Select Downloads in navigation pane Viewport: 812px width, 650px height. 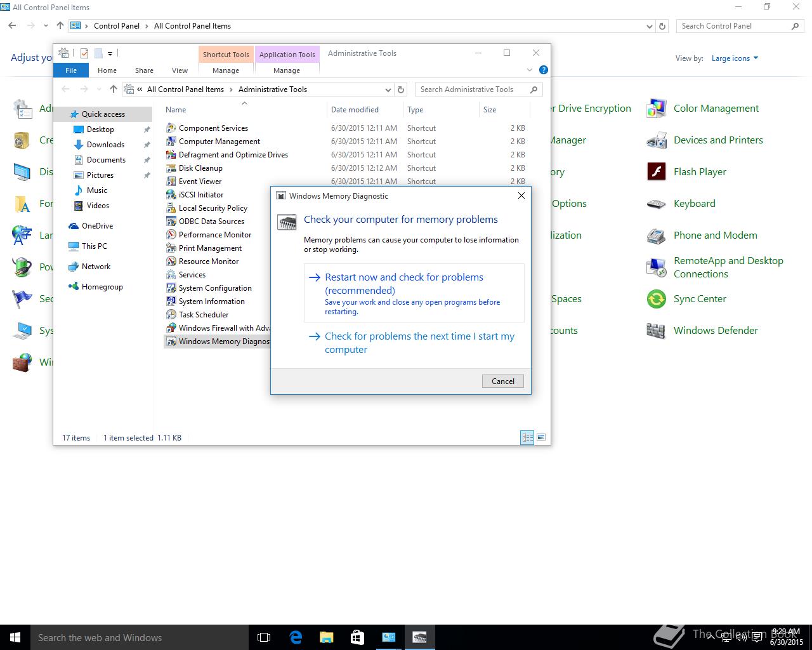click(105, 145)
